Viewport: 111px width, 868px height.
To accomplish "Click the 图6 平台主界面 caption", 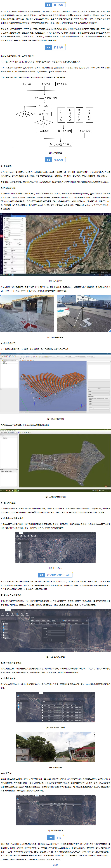I will point(55,568).
